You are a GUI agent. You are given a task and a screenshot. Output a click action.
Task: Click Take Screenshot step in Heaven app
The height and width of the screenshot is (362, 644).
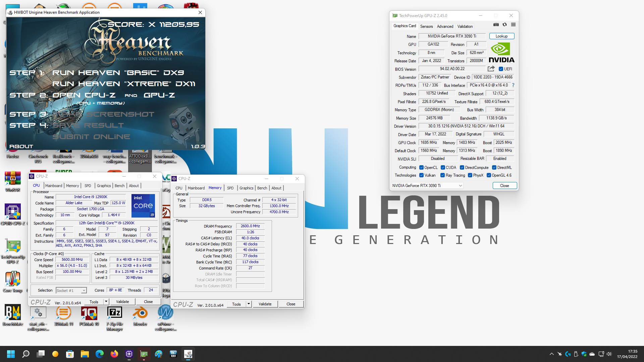tap(103, 114)
